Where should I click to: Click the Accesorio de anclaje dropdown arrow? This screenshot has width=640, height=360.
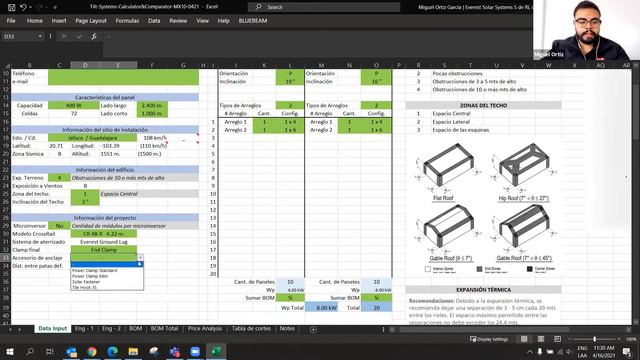(x=140, y=258)
